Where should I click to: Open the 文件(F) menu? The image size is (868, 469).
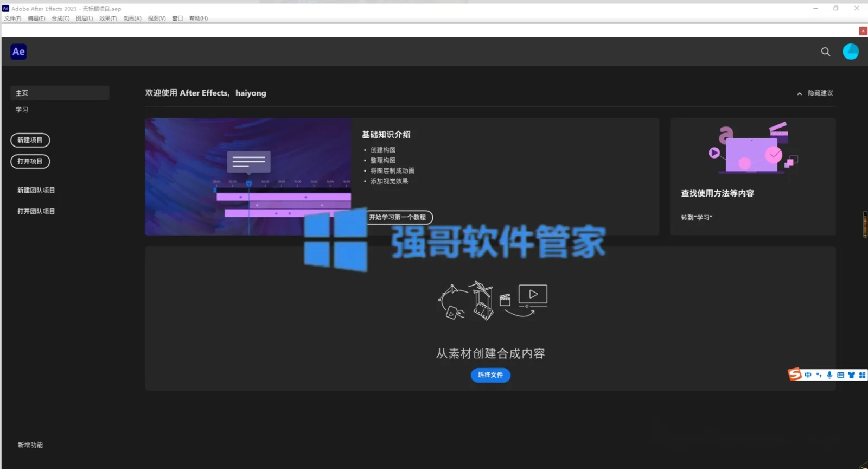tap(12, 18)
